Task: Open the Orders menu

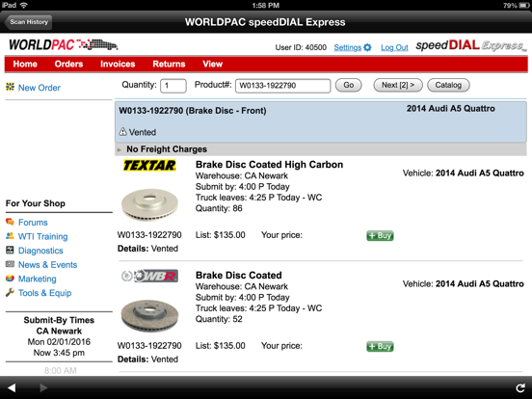Action: tap(68, 64)
